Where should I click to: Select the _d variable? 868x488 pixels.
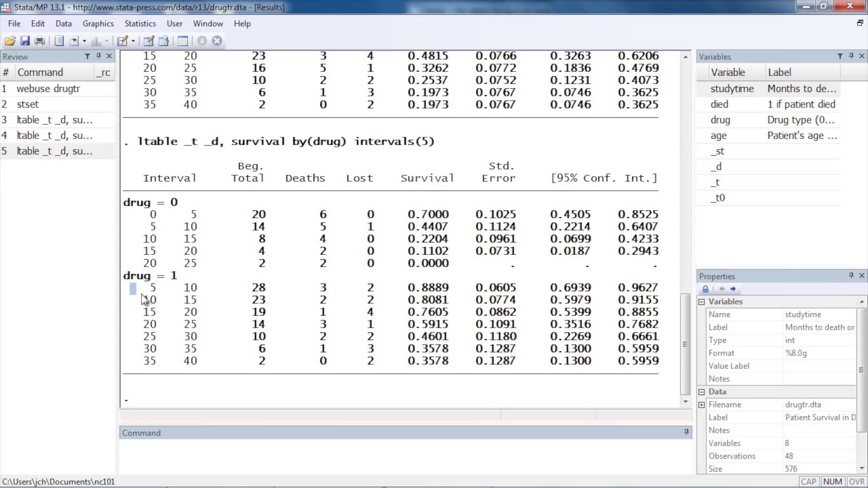click(x=770, y=167)
